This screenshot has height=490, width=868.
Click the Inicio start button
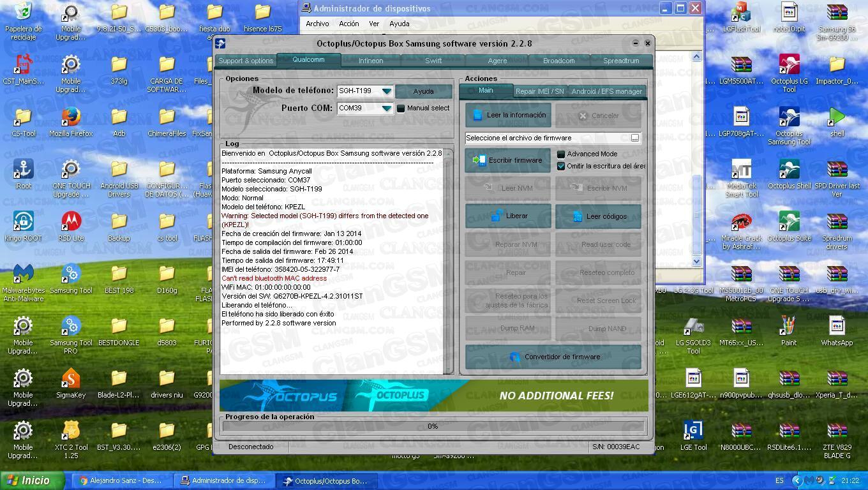coord(33,480)
